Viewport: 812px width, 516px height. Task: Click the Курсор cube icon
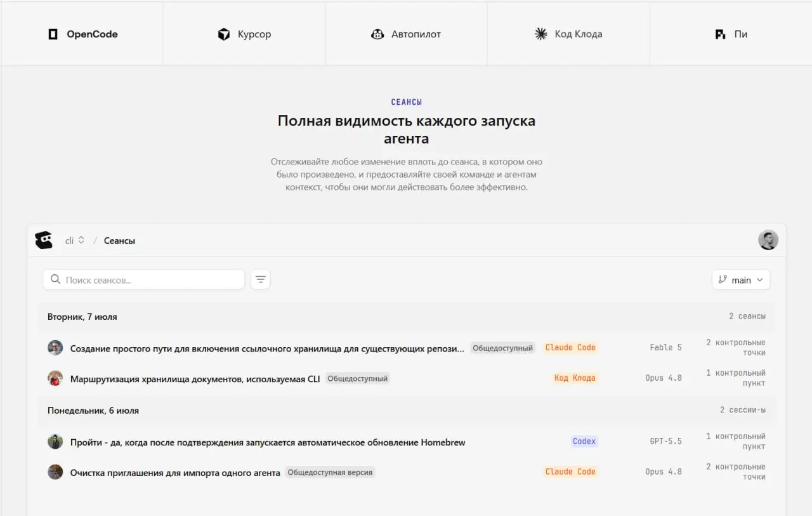(224, 34)
